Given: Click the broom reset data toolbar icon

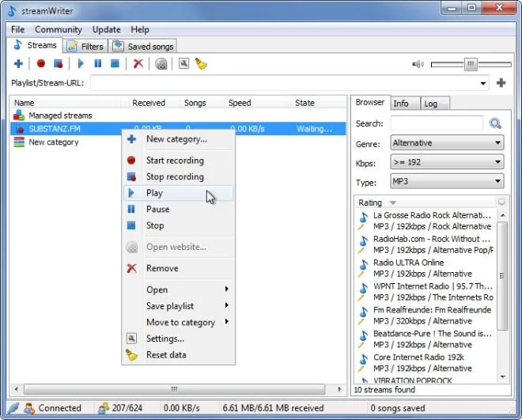Looking at the screenshot, I should pos(201,63).
